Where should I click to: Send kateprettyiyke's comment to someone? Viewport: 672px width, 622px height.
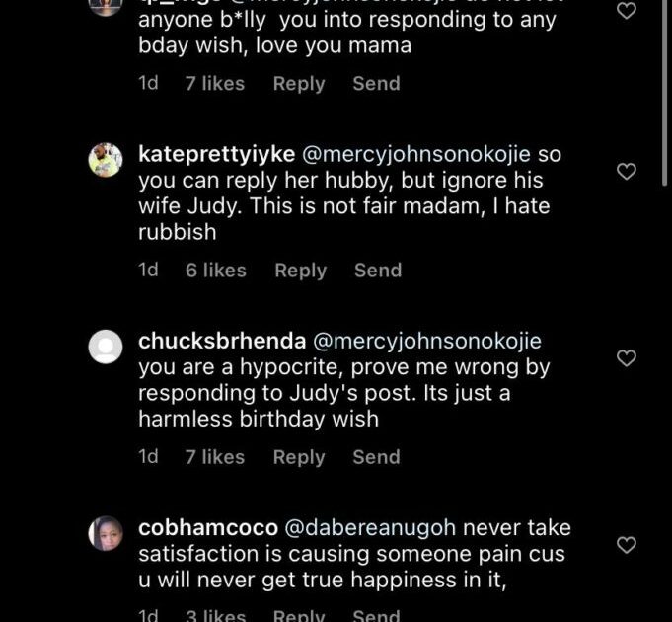pyautogui.click(x=378, y=271)
